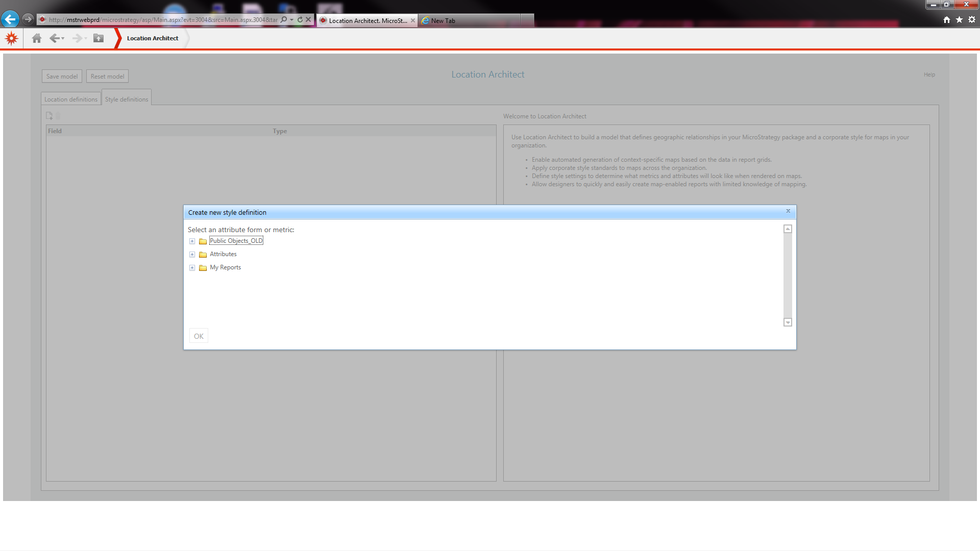Screen dimensions: 980x551
Task: Click the URL address field
Action: [x=163, y=20]
